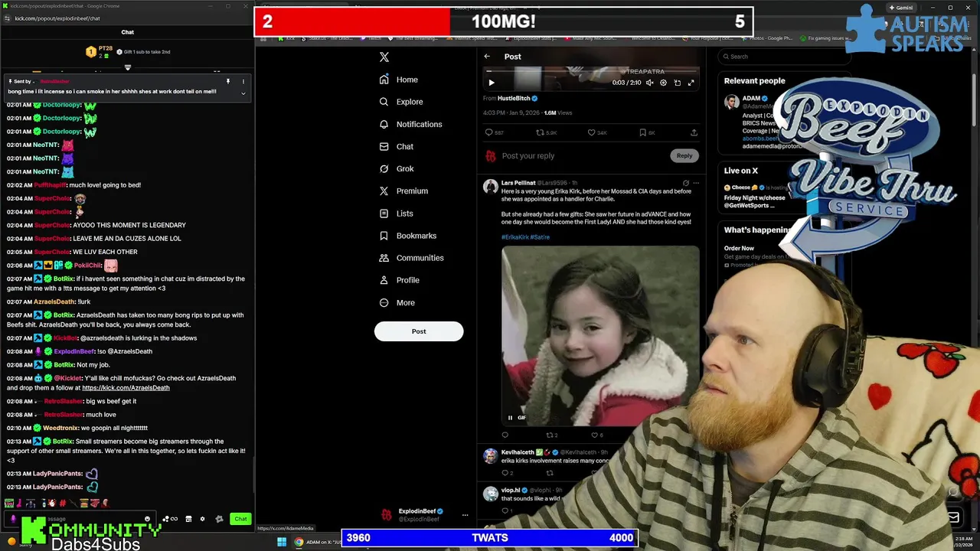
Task: Click the back arrow beside the Post heading
Action: click(487, 57)
